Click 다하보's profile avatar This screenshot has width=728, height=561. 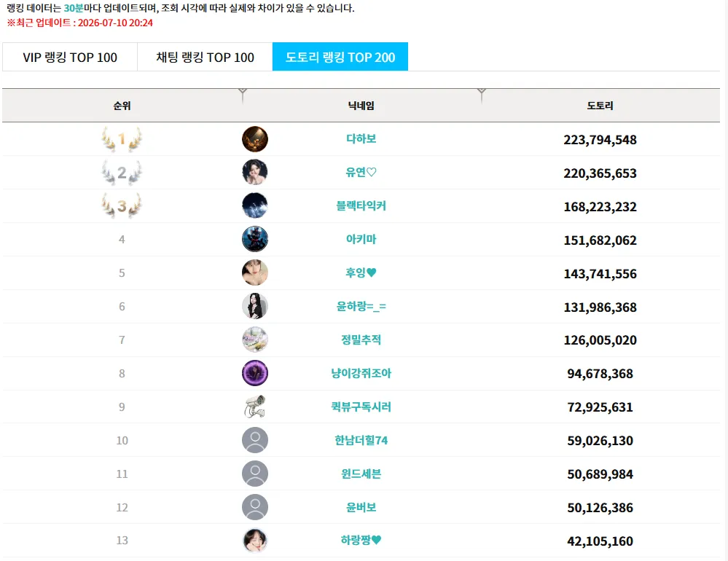(x=255, y=139)
